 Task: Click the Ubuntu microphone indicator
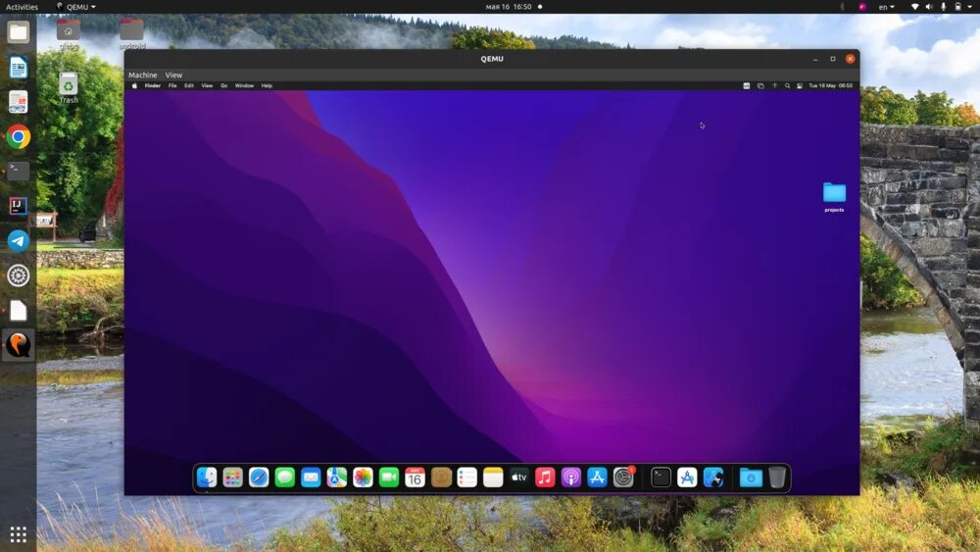[943, 7]
